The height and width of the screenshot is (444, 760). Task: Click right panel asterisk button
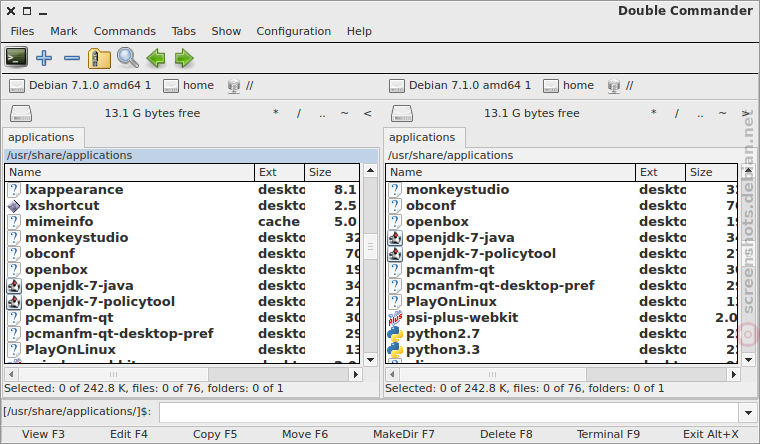pos(654,113)
